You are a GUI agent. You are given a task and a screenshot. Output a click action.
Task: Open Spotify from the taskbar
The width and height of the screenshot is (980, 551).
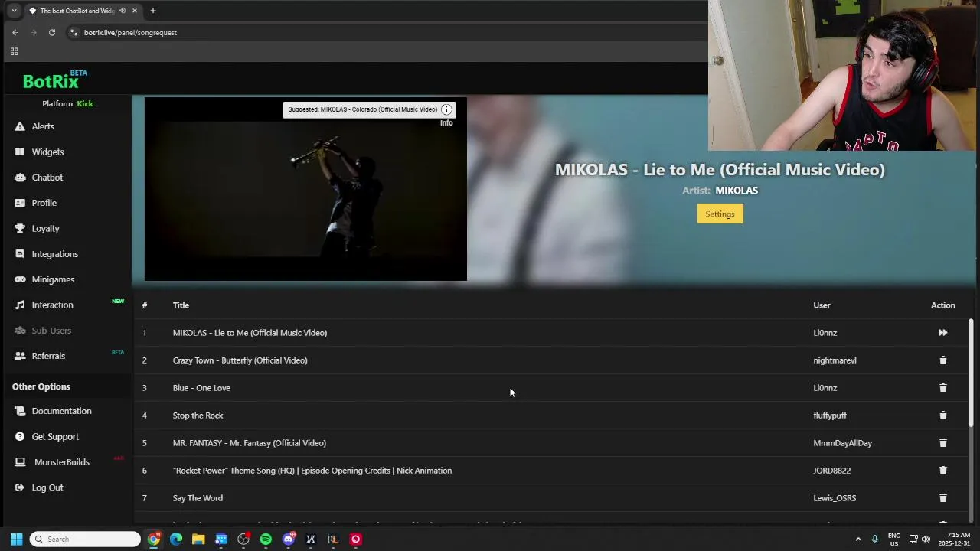(266, 539)
